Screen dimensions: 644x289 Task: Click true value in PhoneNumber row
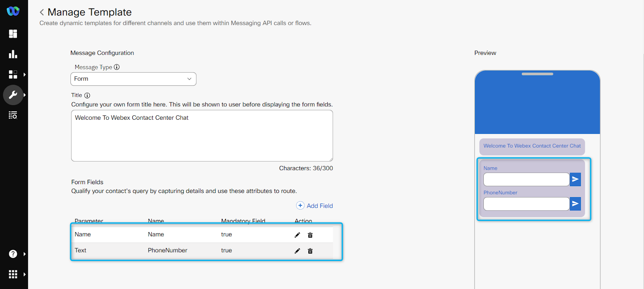click(227, 250)
